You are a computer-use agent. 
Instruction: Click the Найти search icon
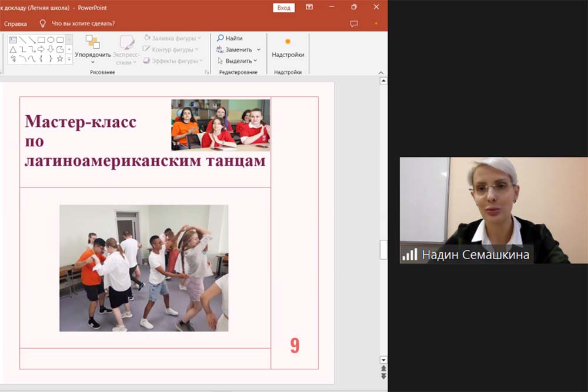(x=220, y=38)
